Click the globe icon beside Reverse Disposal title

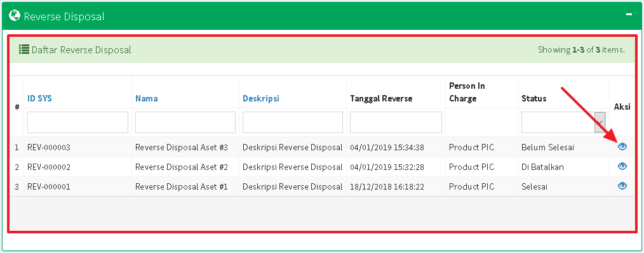(x=15, y=16)
